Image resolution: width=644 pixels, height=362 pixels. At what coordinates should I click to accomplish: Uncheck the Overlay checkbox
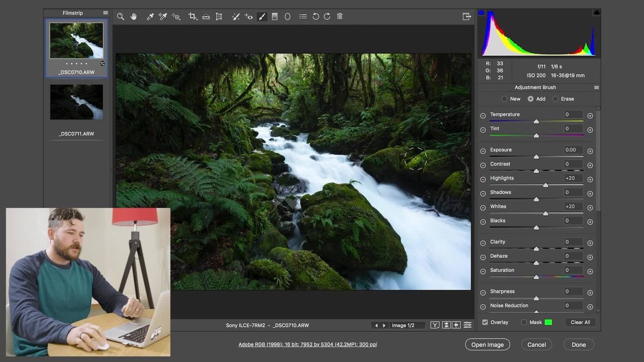coord(485,322)
